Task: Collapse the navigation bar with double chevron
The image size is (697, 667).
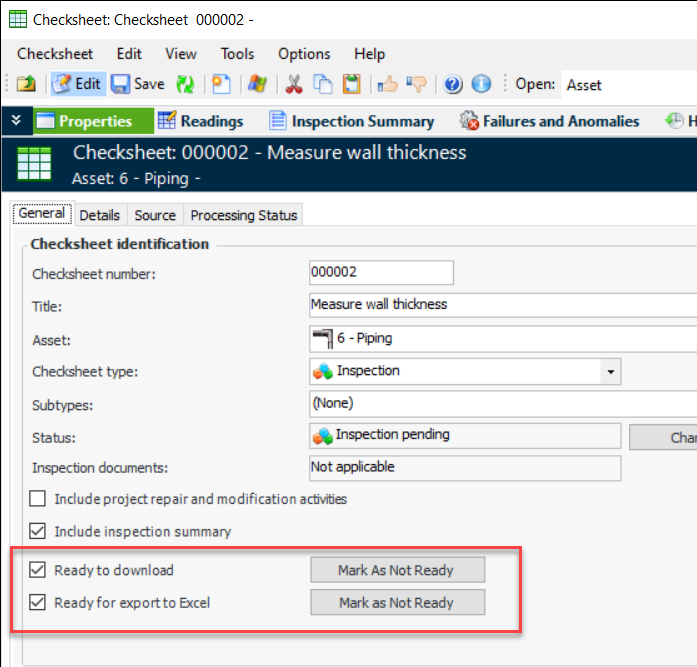Action: coord(15,121)
